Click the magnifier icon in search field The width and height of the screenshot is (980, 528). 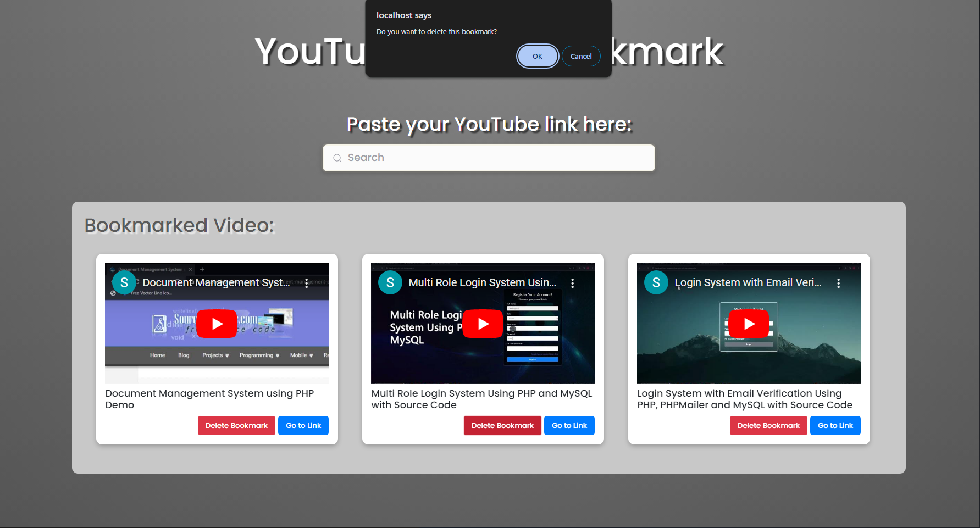(337, 158)
